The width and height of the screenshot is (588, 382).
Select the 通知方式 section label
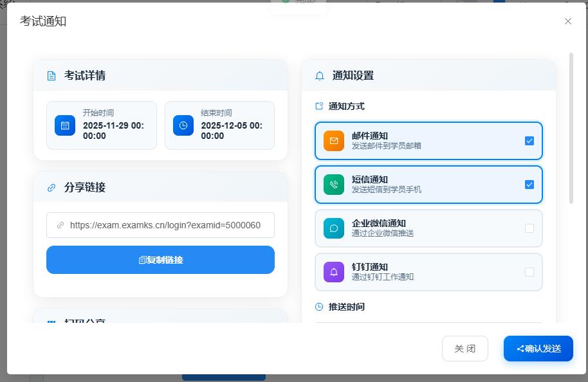click(347, 106)
